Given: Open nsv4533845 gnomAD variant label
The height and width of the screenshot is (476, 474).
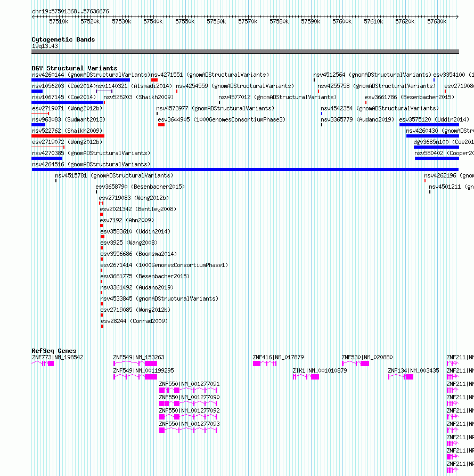Looking at the screenshot, I should 159,298.
